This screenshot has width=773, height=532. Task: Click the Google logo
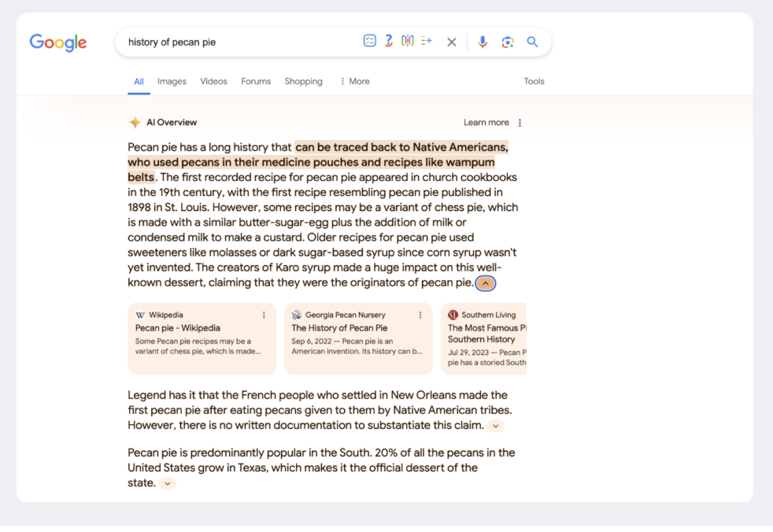click(x=58, y=42)
